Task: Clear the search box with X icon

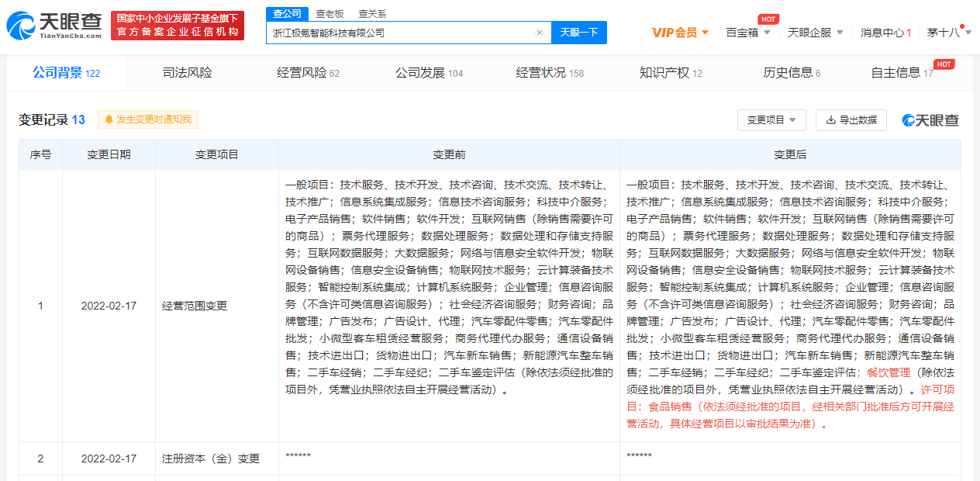Action: 540,33
